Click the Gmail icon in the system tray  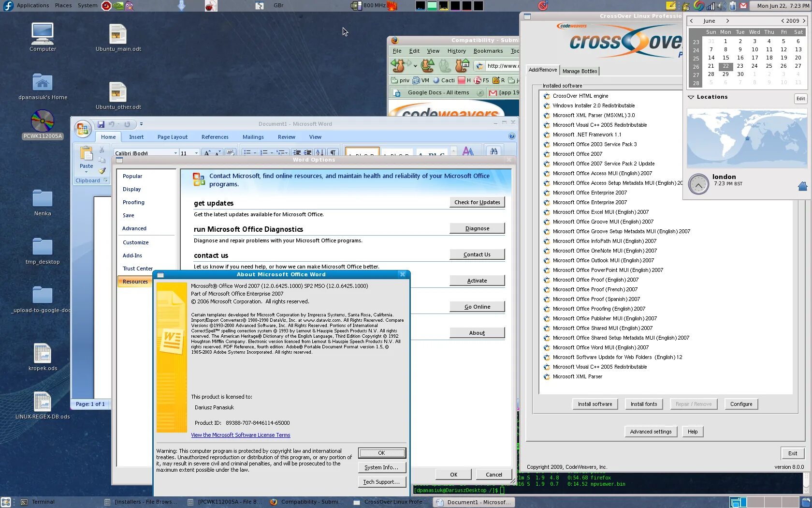click(x=743, y=6)
